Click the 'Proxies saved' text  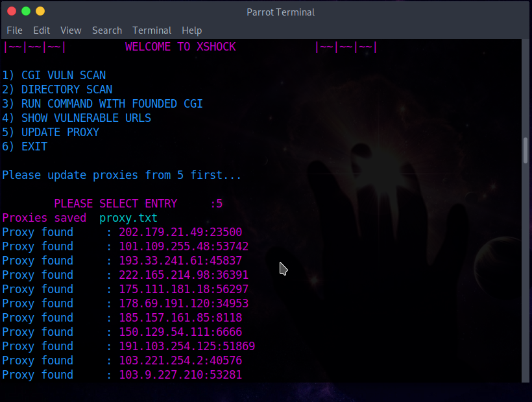click(x=44, y=218)
